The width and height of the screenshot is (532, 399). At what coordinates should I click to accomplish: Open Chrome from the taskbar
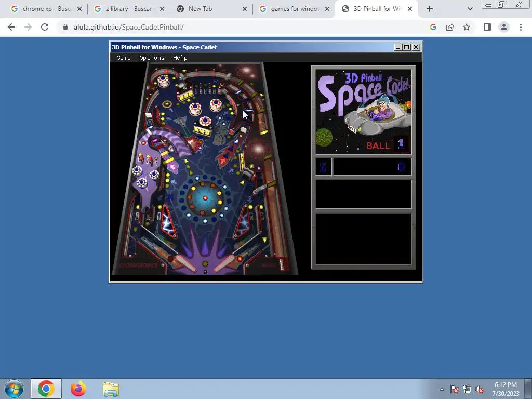point(46,389)
